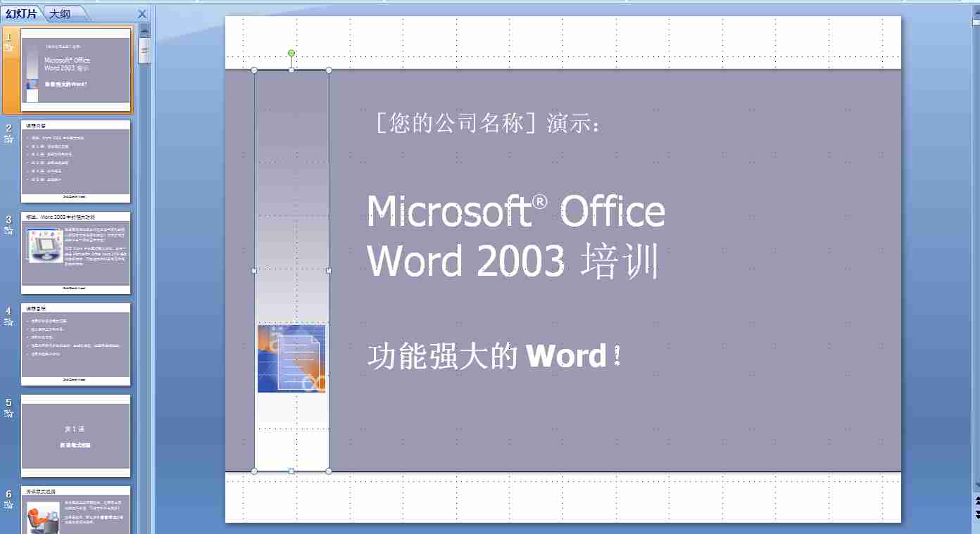Click top-left resize handle of selected shape
The width and height of the screenshot is (980, 534).
click(254, 70)
